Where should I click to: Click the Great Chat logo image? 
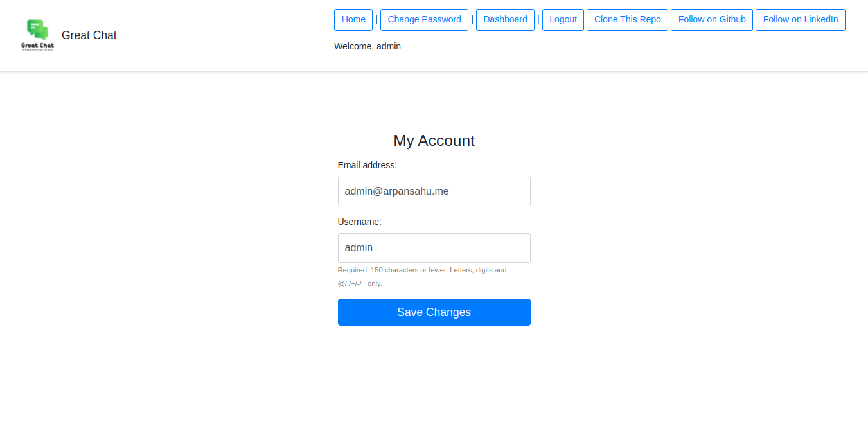[x=37, y=35]
